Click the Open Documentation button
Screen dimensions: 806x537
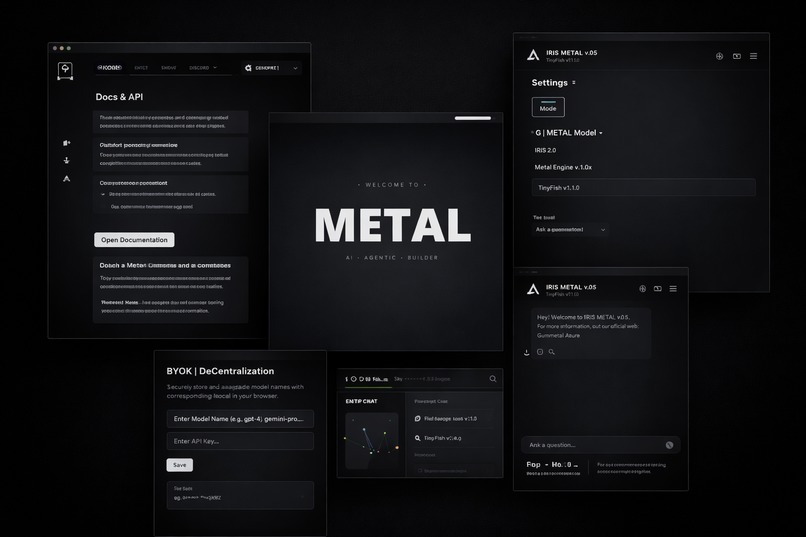pyautogui.click(x=134, y=239)
